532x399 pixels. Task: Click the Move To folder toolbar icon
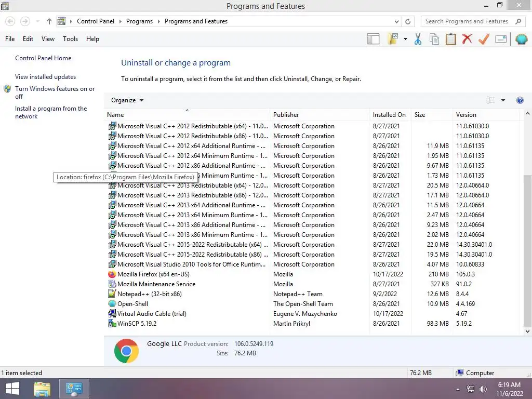coord(393,39)
